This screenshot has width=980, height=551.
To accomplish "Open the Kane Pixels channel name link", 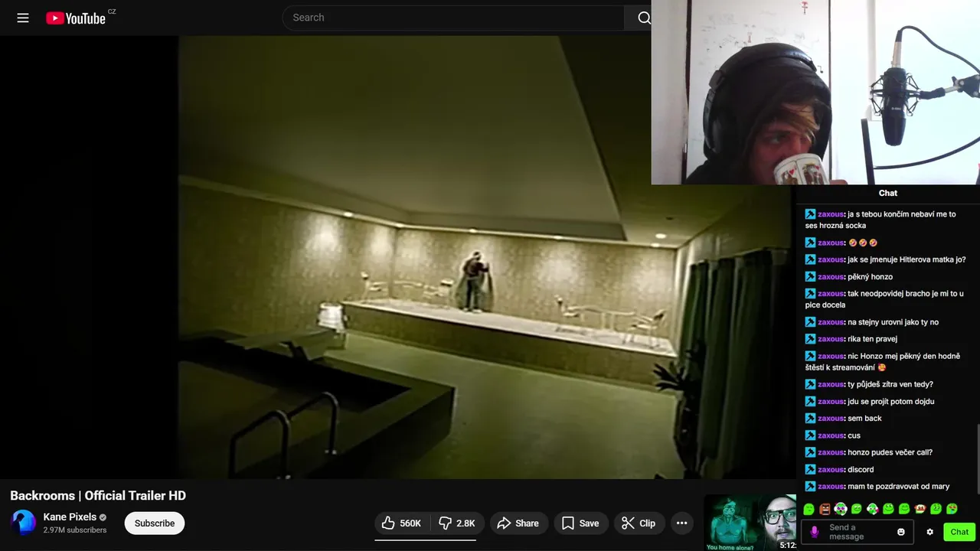I will pyautogui.click(x=70, y=517).
